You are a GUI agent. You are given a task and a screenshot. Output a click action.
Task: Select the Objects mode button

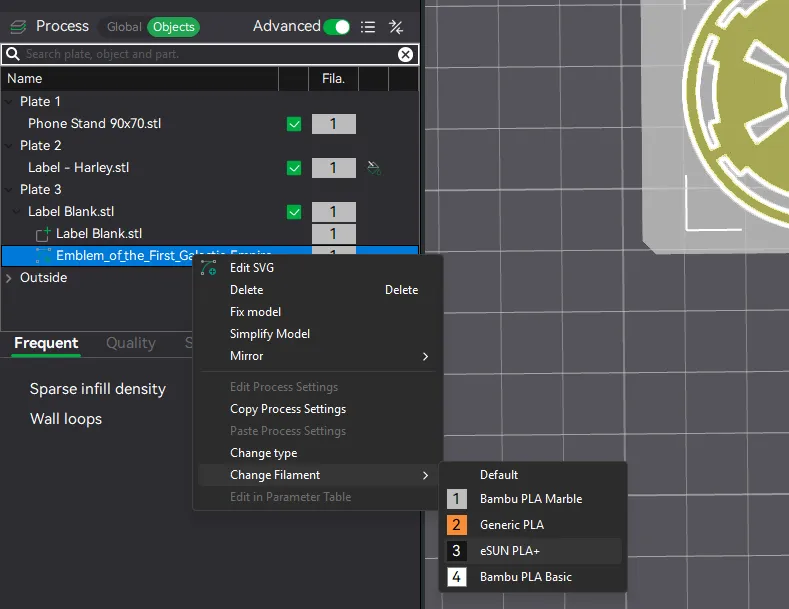pyautogui.click(x=174, y=27)
